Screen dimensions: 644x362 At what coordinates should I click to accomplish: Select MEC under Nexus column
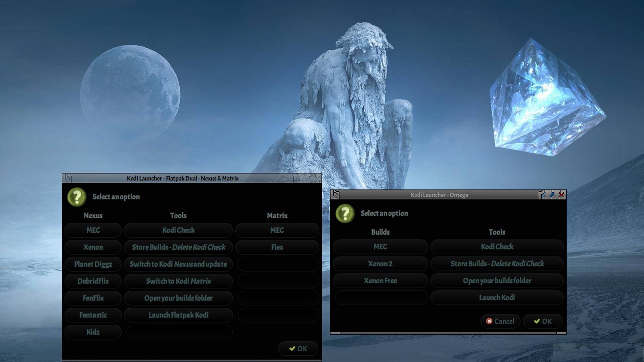coord(93,230)
